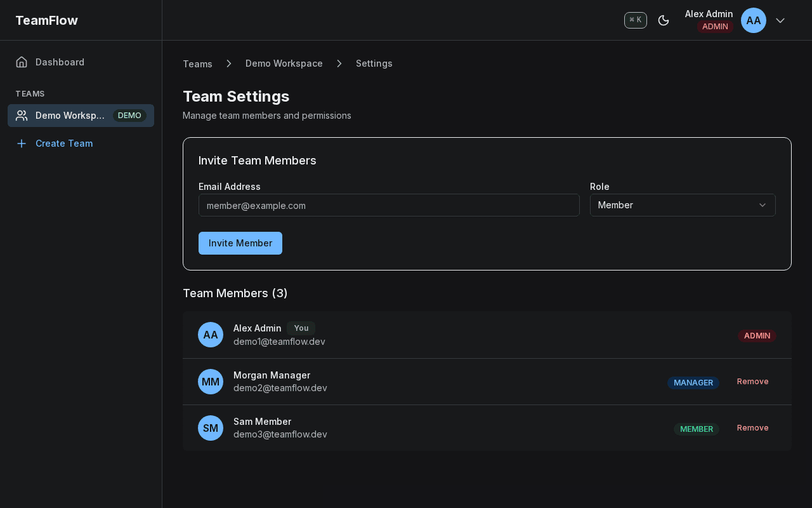Click Alex Admin's AA avatar in member list
The height and width of the screenshot is (508, 812).
(x=210, y=335)
